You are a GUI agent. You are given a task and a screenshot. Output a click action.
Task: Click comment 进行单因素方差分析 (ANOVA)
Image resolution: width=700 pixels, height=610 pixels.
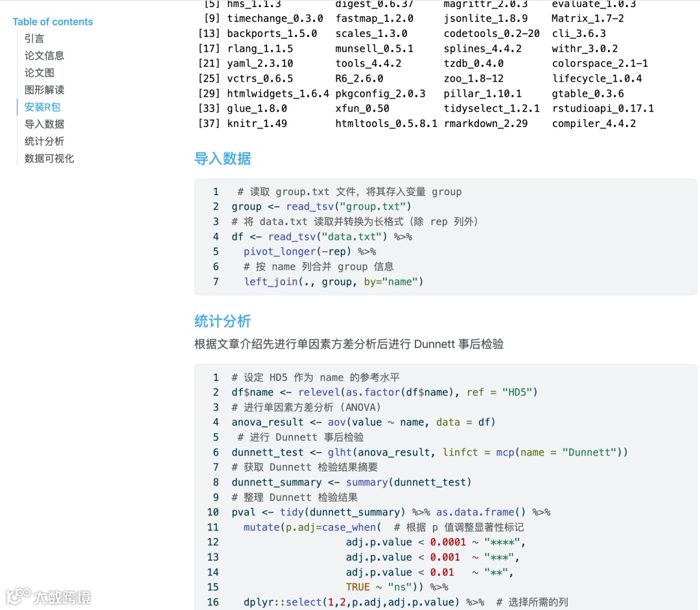click(306, 407)
